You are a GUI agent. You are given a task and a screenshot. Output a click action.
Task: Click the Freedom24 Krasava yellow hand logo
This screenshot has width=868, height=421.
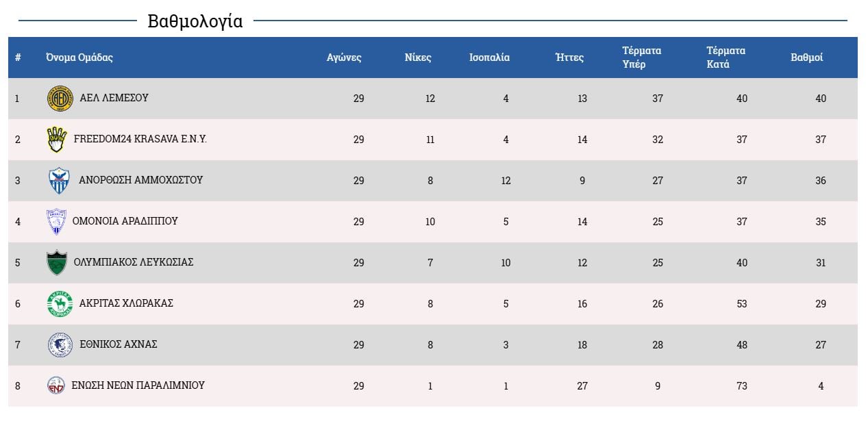[56, 140]
